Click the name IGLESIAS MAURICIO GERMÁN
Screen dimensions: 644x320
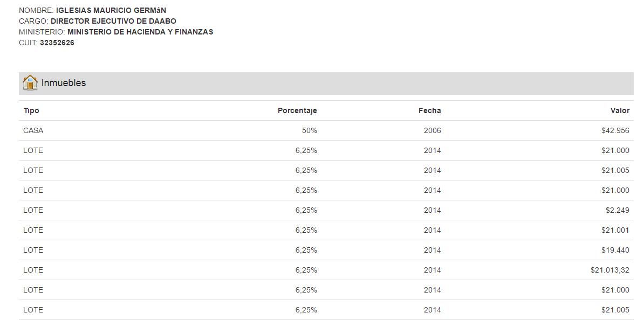tap(111, 10)
